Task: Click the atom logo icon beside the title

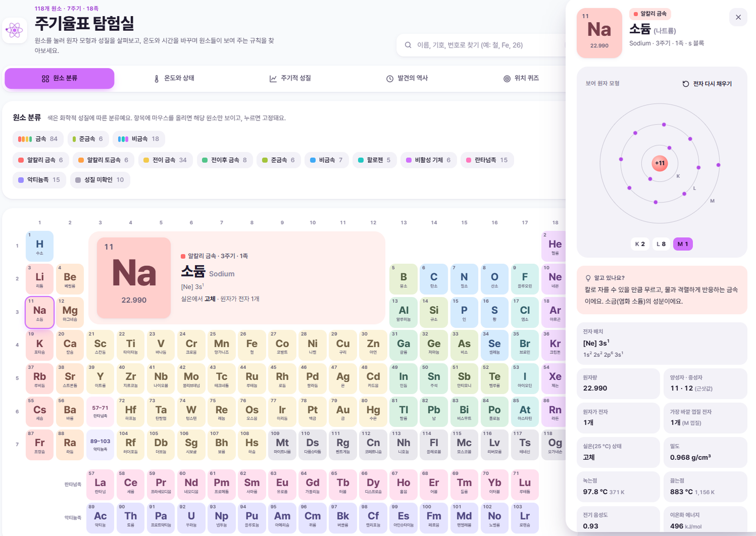Action: [15, 30]
